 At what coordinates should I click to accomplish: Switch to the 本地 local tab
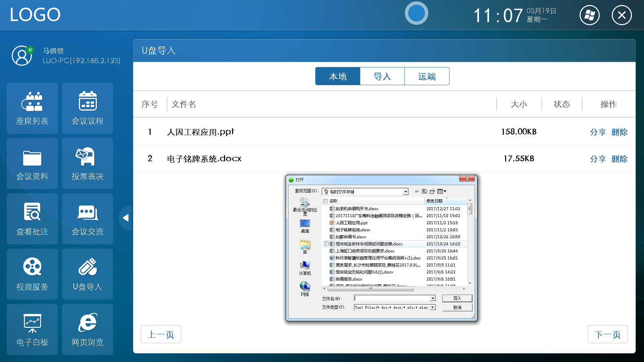coord(338,76)
